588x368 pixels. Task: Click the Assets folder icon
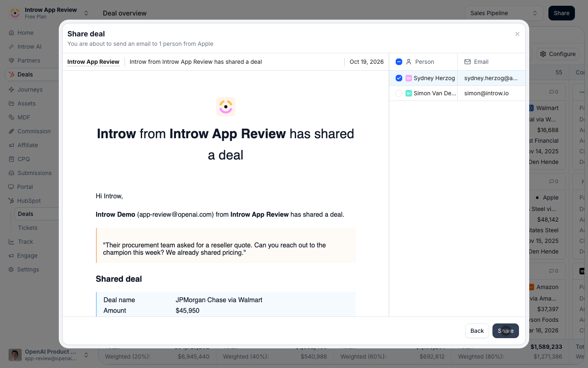(x=11, y=103)
